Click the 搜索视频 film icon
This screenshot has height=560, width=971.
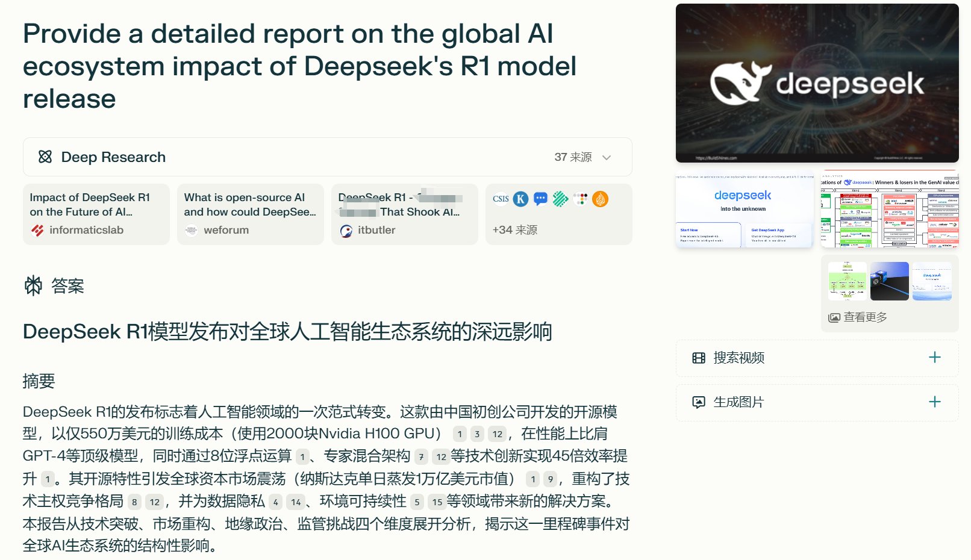click(699, 358)
